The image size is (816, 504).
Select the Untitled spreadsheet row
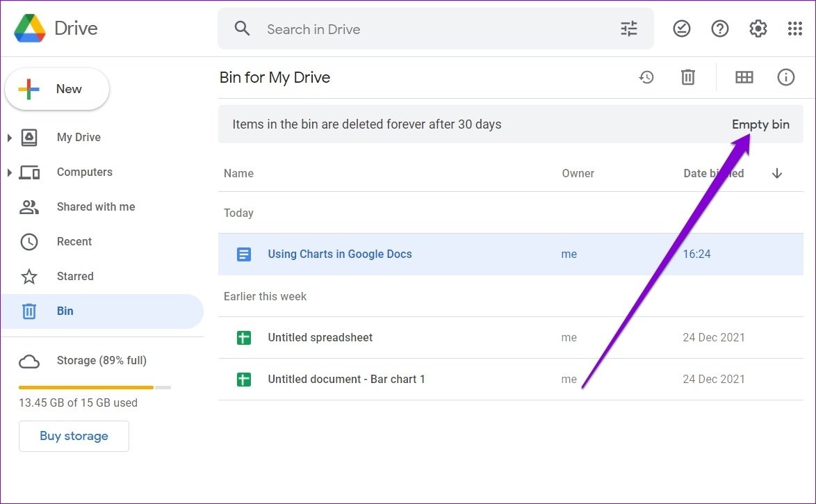[x=510, y=337]
